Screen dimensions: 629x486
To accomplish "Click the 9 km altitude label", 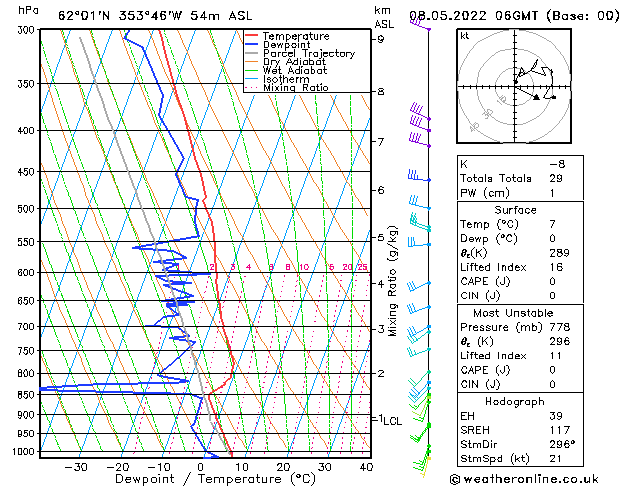I will pyautogui.click(x=380, y=39).
